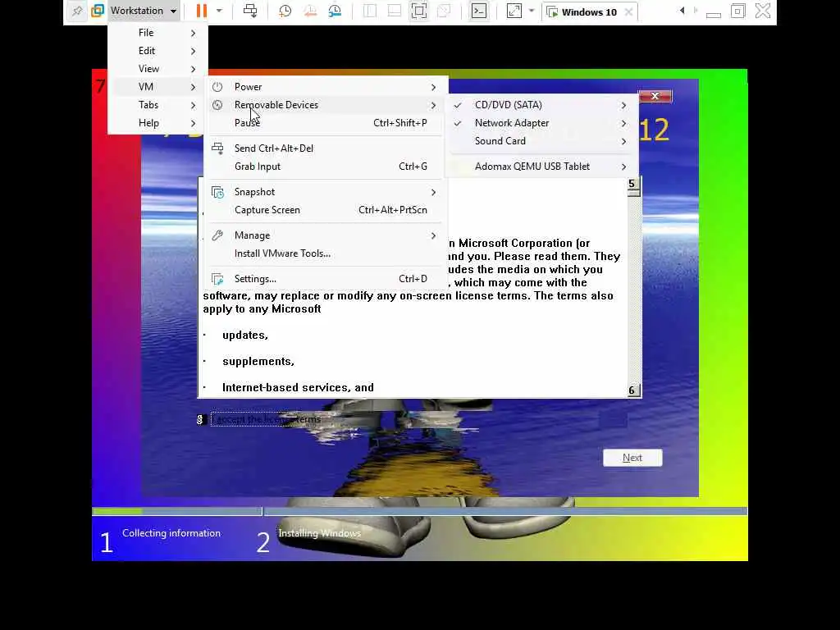Choose Pause from the VM menu
Screen dimensions: 840x630
(x=324, y=123)
